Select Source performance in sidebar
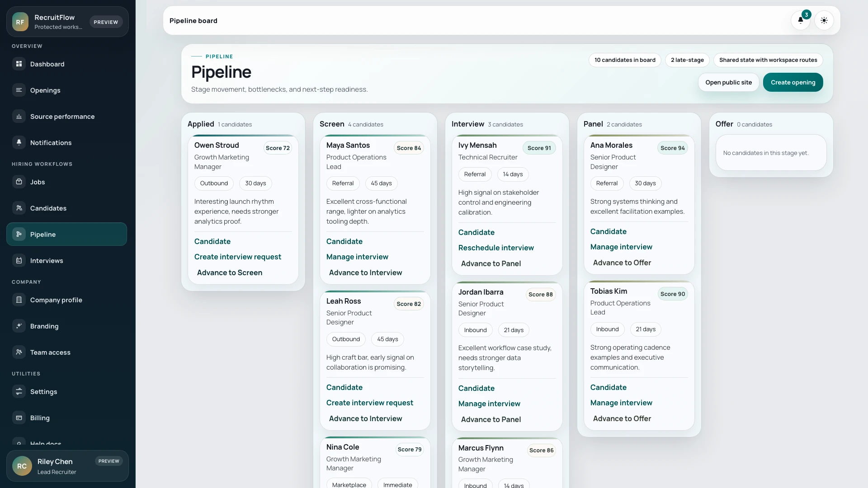The width and height of the screenshot is (868, 488). (x=66, y=117)
